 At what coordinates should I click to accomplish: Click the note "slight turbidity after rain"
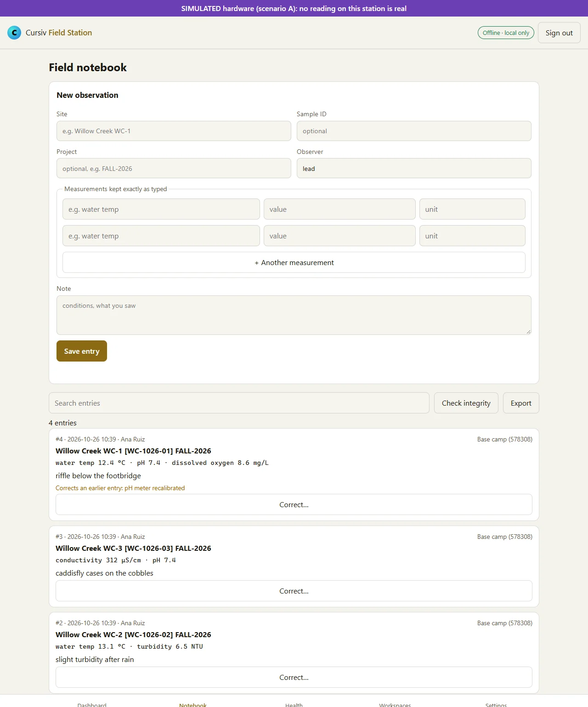[95, 660]
